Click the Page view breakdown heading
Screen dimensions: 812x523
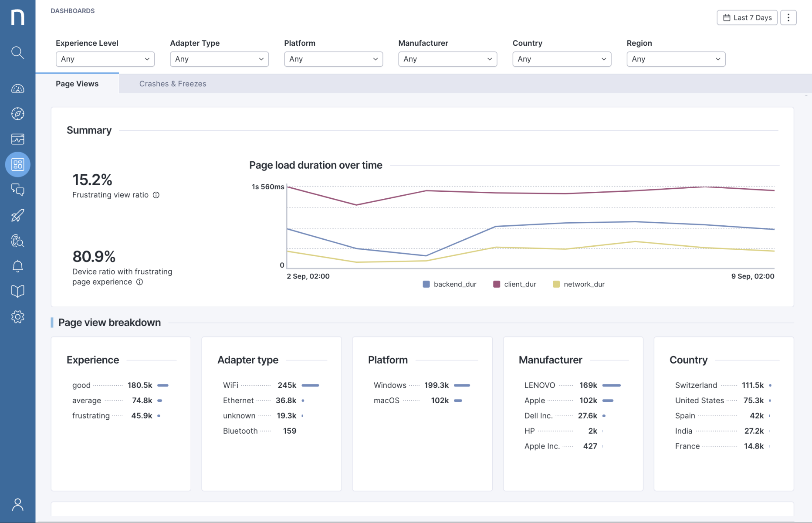point(109,323)
